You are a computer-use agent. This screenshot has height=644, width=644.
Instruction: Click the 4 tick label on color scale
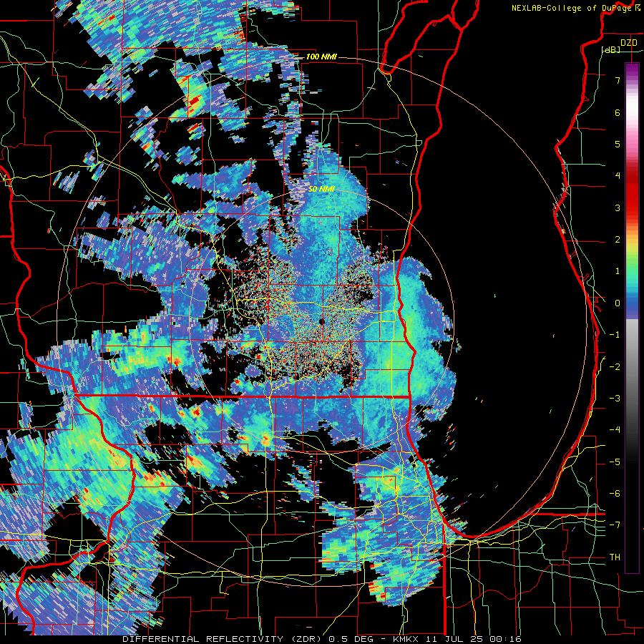(618, 176)
